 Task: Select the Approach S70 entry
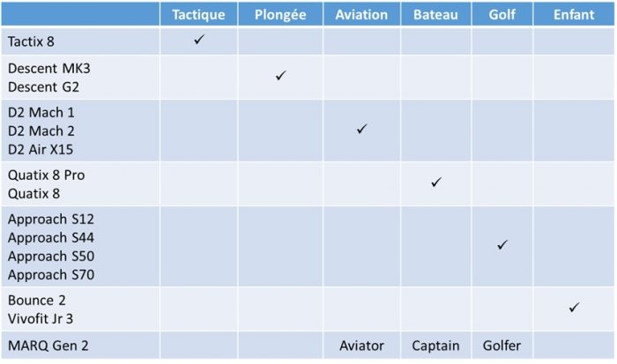point(50,275)
